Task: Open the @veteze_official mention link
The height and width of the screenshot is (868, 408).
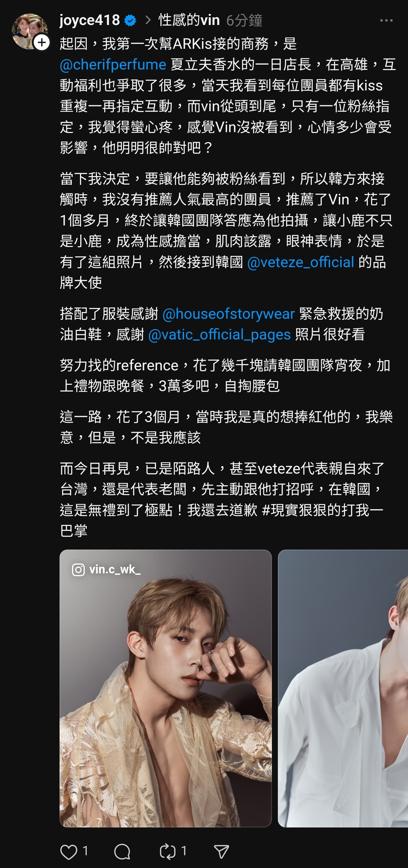Action: [x=301, y=262]
